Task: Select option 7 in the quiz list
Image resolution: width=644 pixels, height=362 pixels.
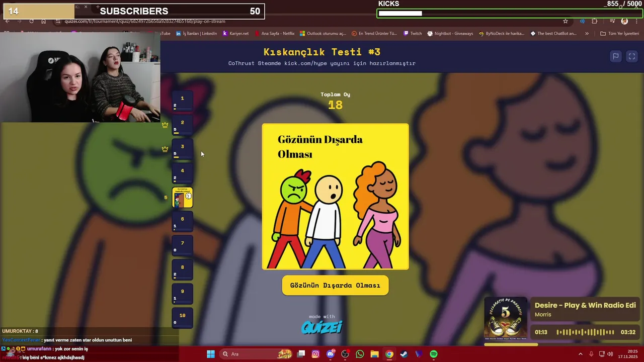Action: coord(182,245)
